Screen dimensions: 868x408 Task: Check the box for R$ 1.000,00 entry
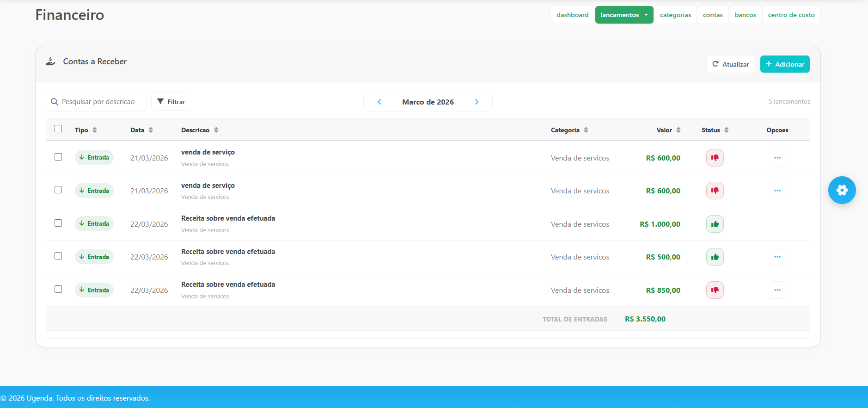pos(58,223)
